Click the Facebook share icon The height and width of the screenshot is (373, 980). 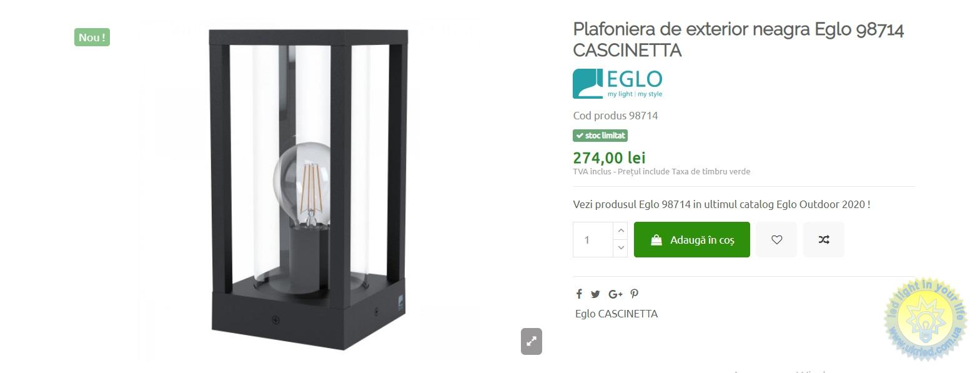coord(579,294)
